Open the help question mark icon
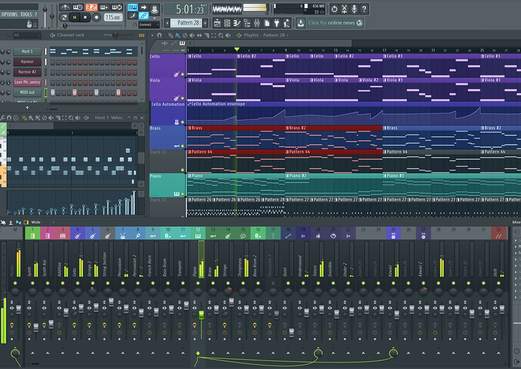This screenshot has height=369, width=521. [364, 9]
